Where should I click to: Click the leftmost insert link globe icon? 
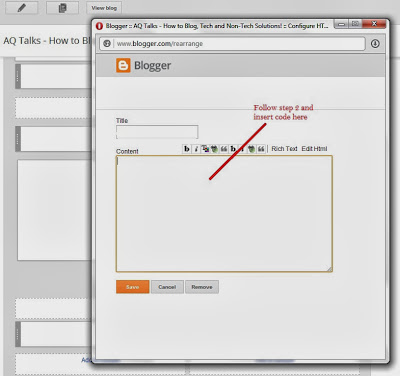(x=214, y=149)
